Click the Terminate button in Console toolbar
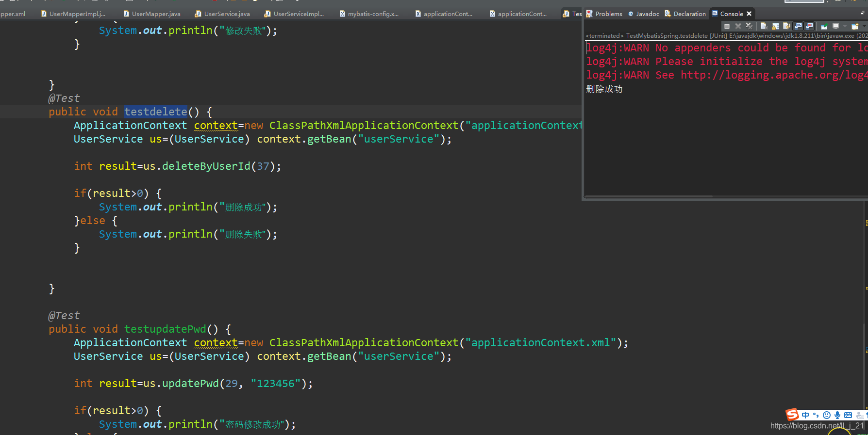 coord(727,26)
